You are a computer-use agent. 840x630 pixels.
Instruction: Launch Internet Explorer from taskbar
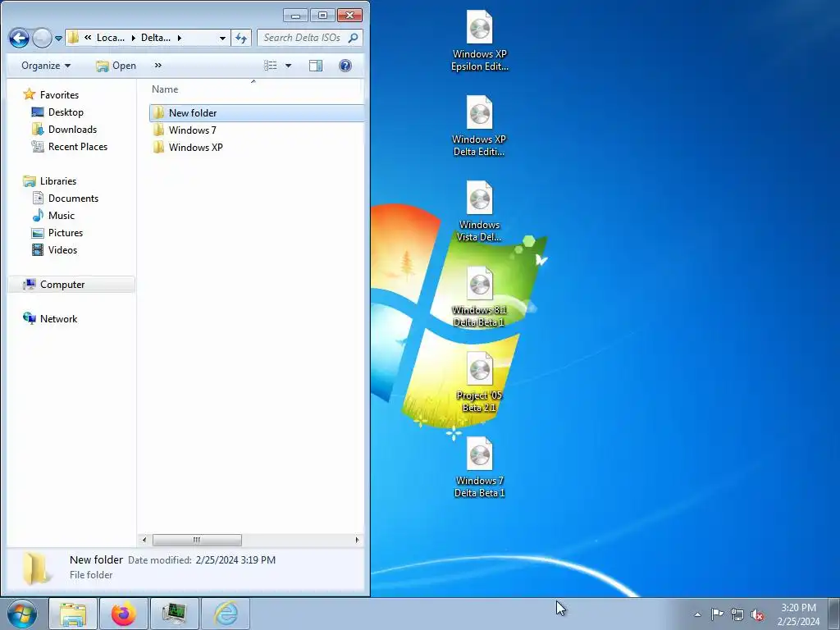coord(226,614)
